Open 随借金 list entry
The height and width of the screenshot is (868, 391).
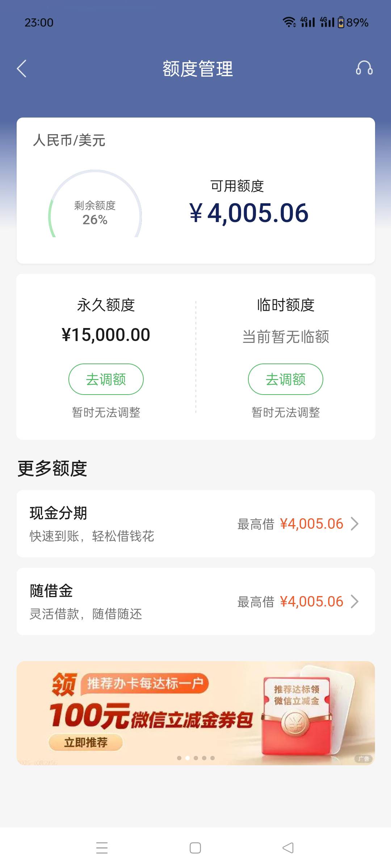(x=196, y=601)
